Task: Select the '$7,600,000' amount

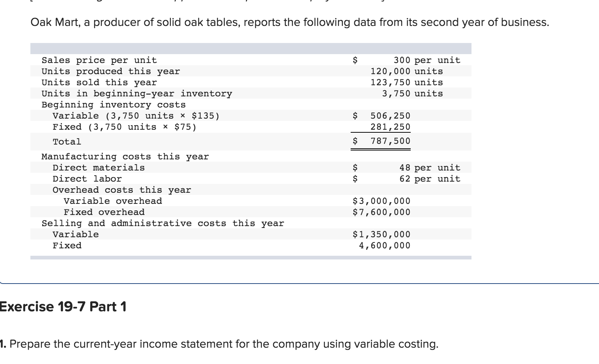Action: [381, 212]
